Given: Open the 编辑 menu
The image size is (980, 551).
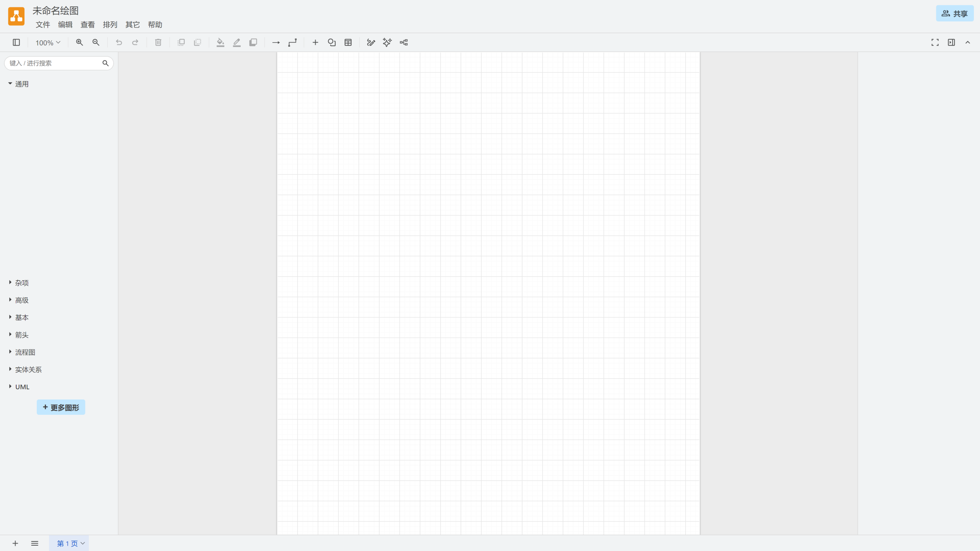Looking at the screenshot, I should point(65,24).
